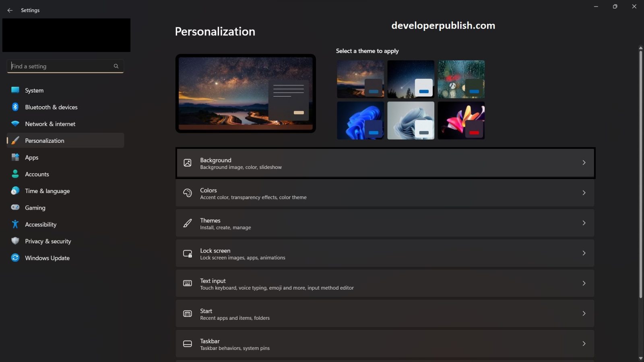644x362 pixels.
Task: Open Gaming settings
Action: coord(35,208)
